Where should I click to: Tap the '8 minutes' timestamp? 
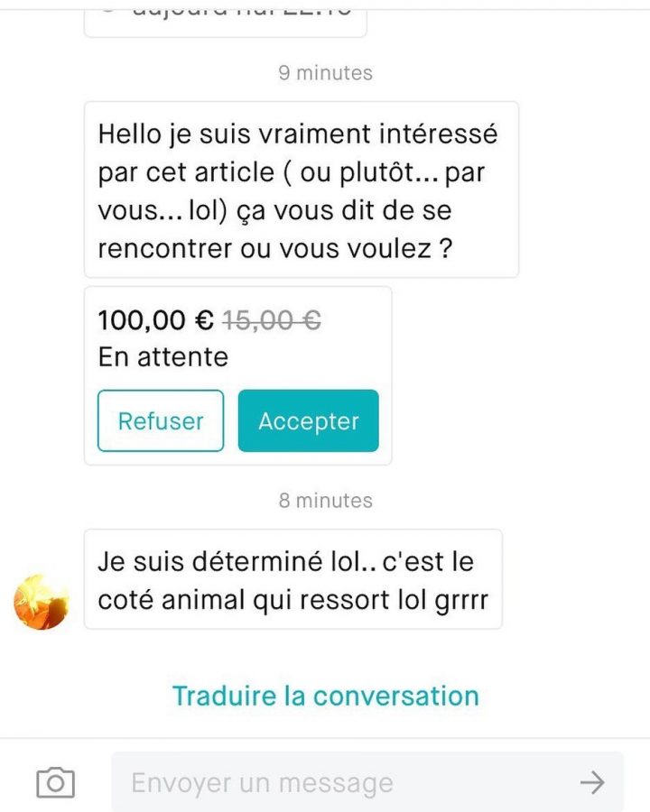[x=325, y=500]
